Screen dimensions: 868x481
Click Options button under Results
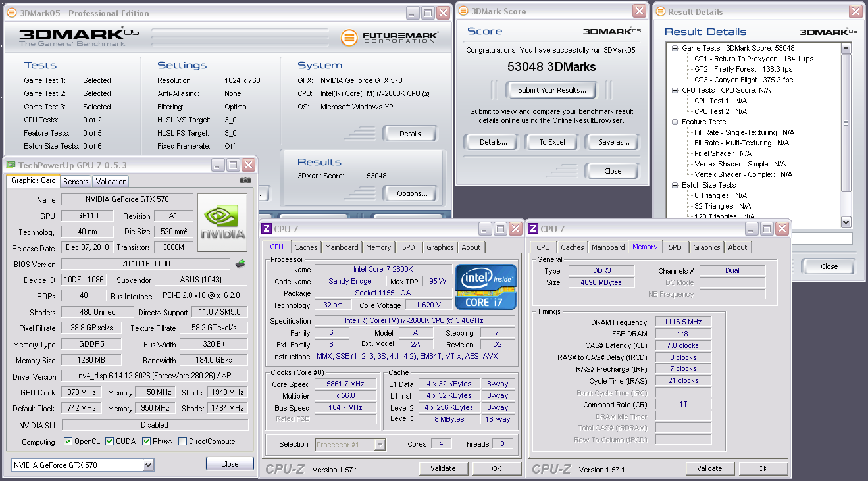[x=412, y=193]
